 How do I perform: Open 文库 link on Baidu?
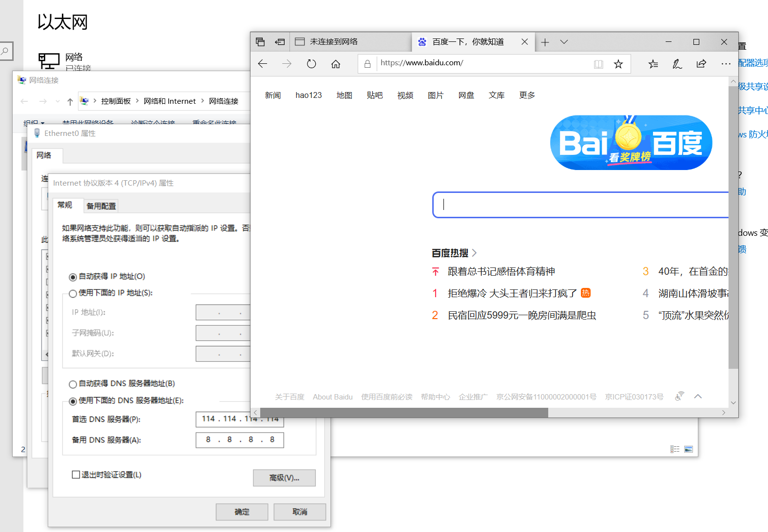point(497,95)
